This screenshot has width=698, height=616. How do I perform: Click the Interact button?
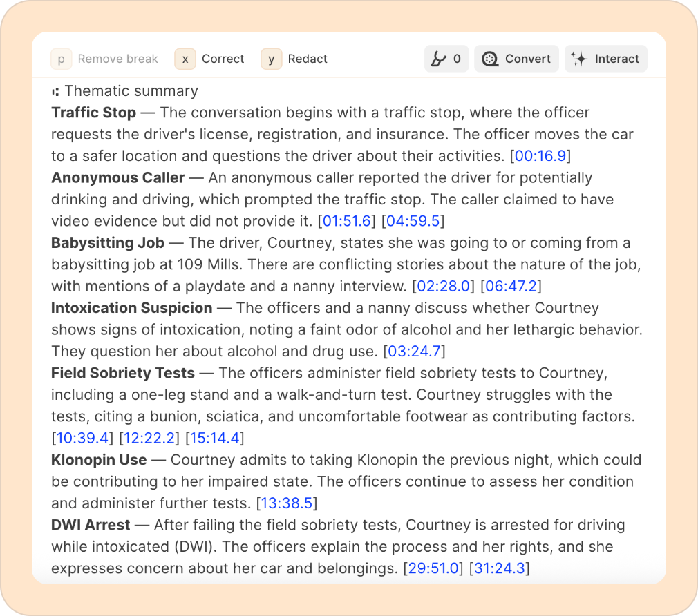click(x=606, y=59)
